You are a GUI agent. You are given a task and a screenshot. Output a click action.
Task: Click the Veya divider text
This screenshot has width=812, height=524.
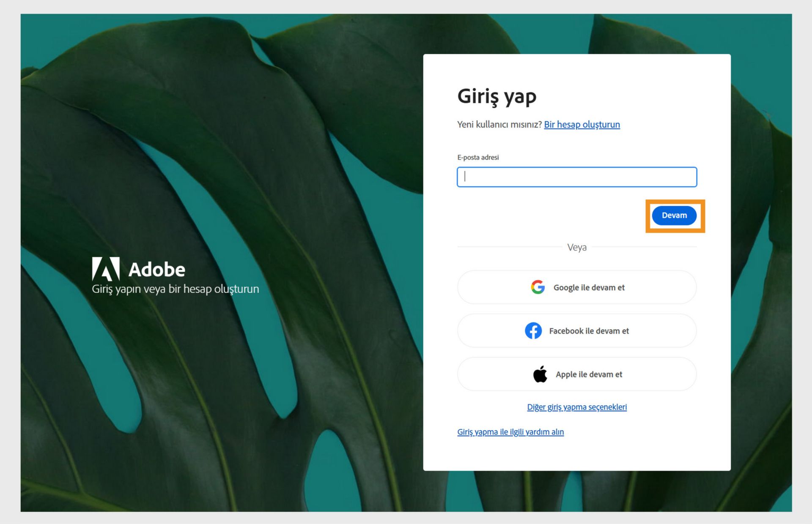(x=576, y=248)
